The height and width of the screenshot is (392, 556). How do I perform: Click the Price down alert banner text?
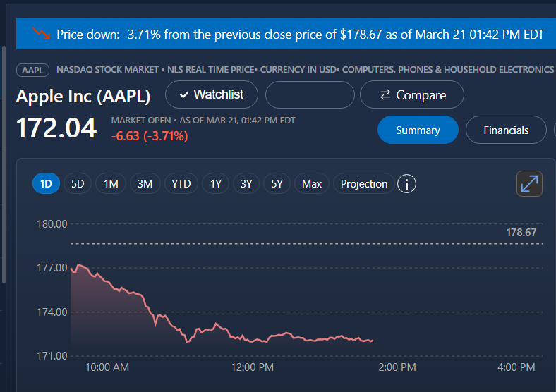click(300, 35)
